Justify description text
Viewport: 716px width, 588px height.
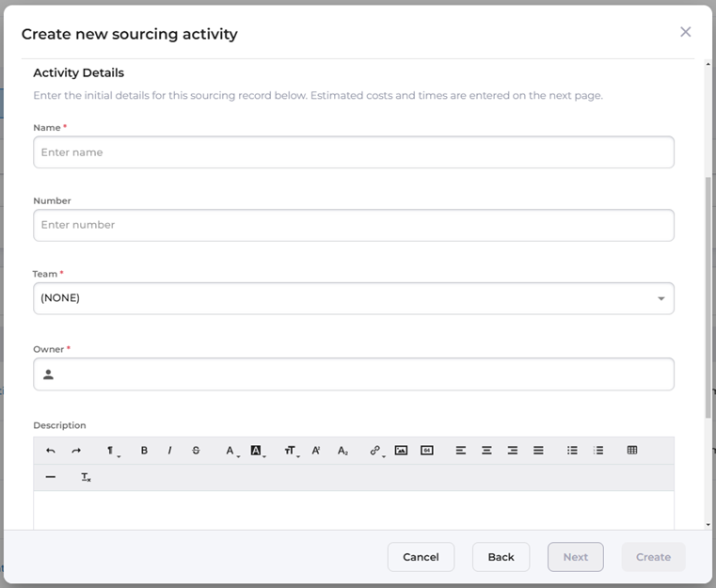[538, 451]
